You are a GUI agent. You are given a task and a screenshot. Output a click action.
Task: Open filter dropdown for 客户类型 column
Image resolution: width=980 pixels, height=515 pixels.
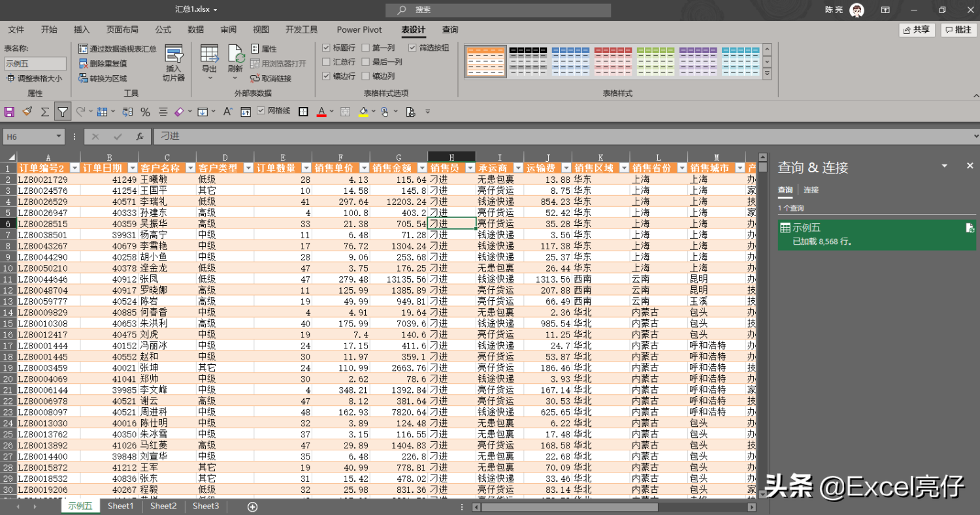[248, 168]
